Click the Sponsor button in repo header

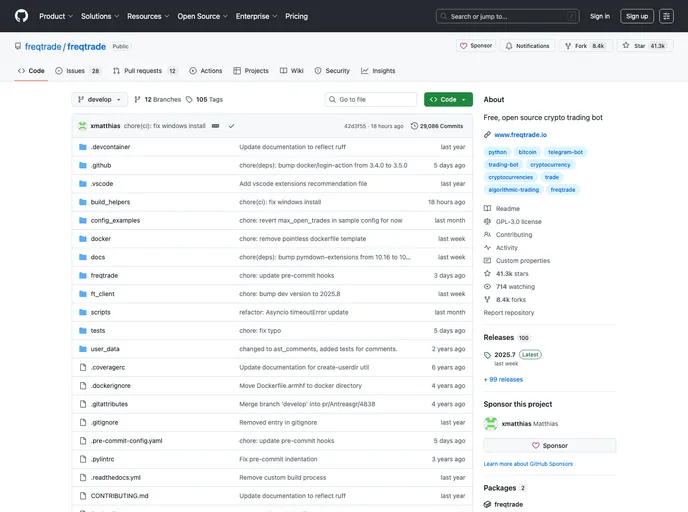coord(476,46)
